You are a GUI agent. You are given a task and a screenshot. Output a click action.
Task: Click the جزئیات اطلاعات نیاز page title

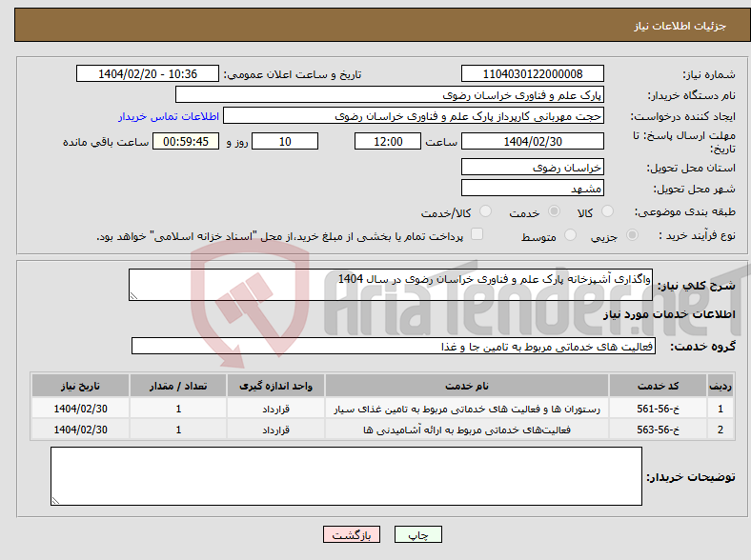[x=680, y=26]
